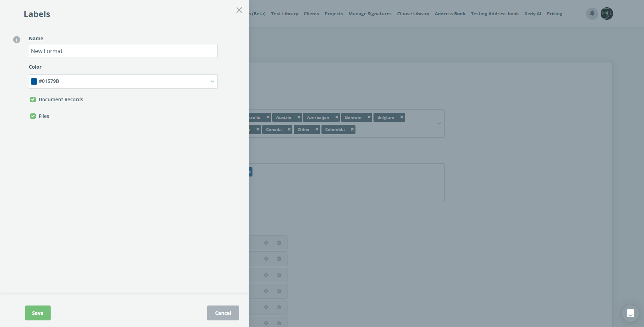
Task: Open Testing Address book
Action: click(x=495, y=14)
